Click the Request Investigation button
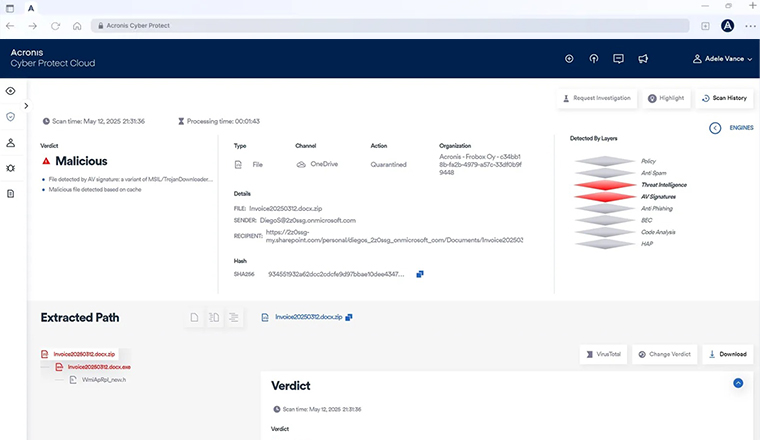The height and width of the screenshot is (440, 760). (597, 98)
